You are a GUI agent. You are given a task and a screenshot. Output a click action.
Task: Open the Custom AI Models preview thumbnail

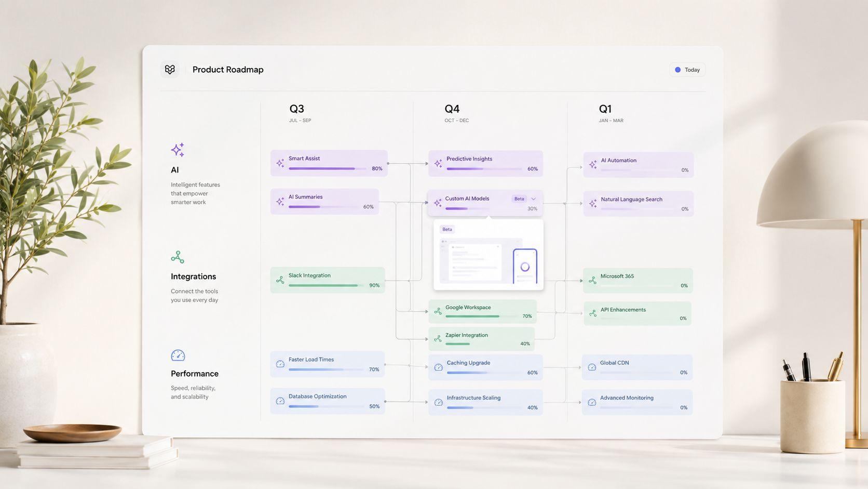[x=489, y=261]
